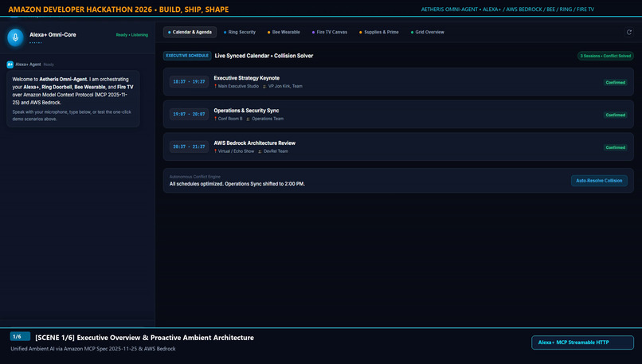642x364 pixels.
Task: Click location pin next to Main Executive Studio
Action: [x=215, y=86]
